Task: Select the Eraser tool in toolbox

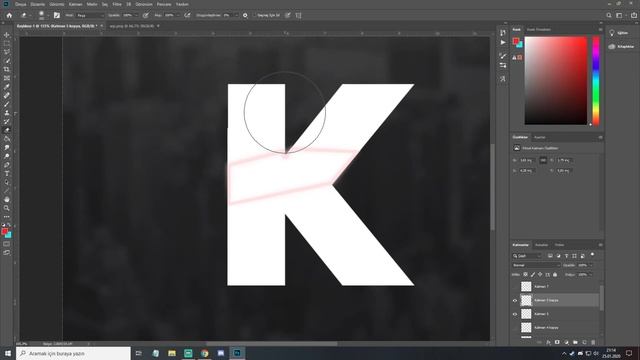Action: pyautogui.click(x=7, y=130)
